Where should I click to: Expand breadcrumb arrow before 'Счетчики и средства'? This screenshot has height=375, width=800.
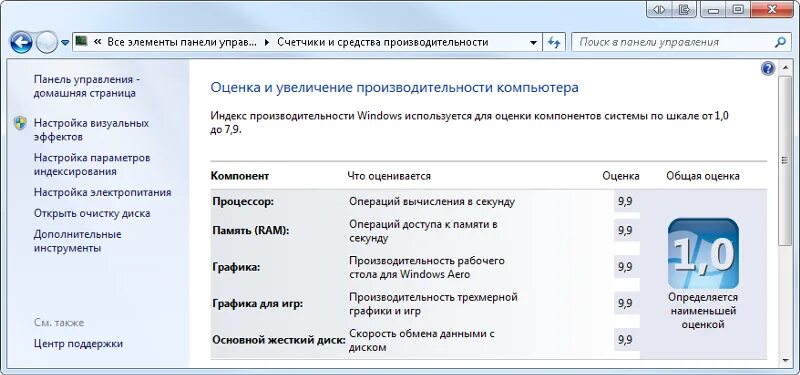click(267, 42)
